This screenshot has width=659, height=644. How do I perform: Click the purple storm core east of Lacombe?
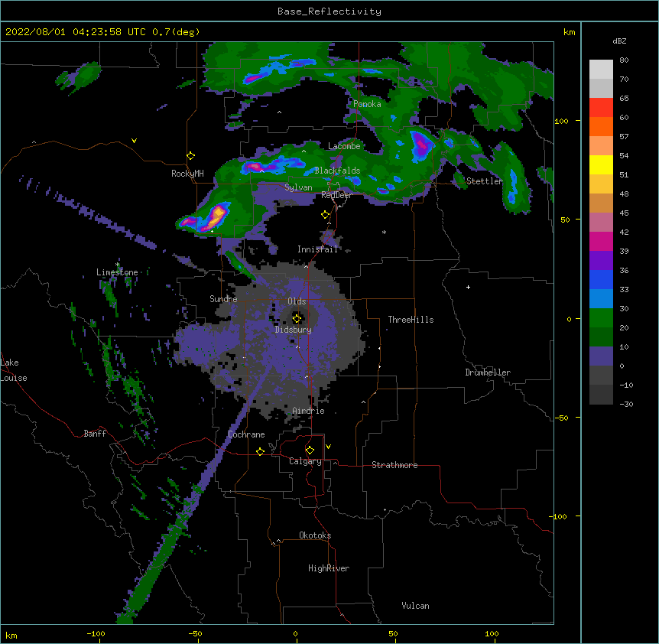pyautogui.click(x=421, y=145)
